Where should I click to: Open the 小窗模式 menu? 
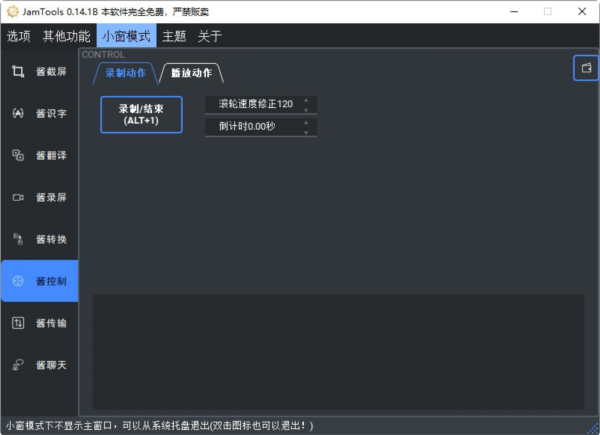click(126, 36)
